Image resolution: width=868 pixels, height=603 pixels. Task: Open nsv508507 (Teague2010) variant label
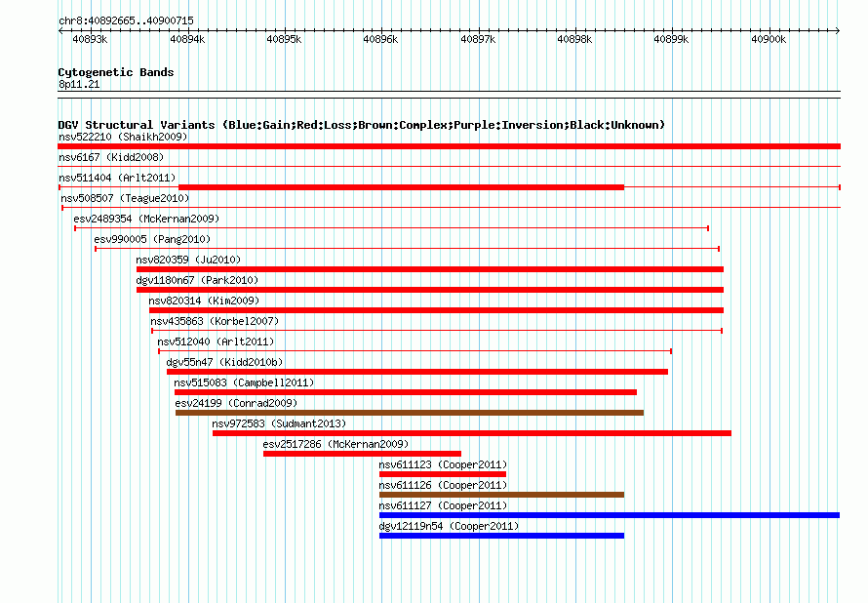[x=125, y=198]
